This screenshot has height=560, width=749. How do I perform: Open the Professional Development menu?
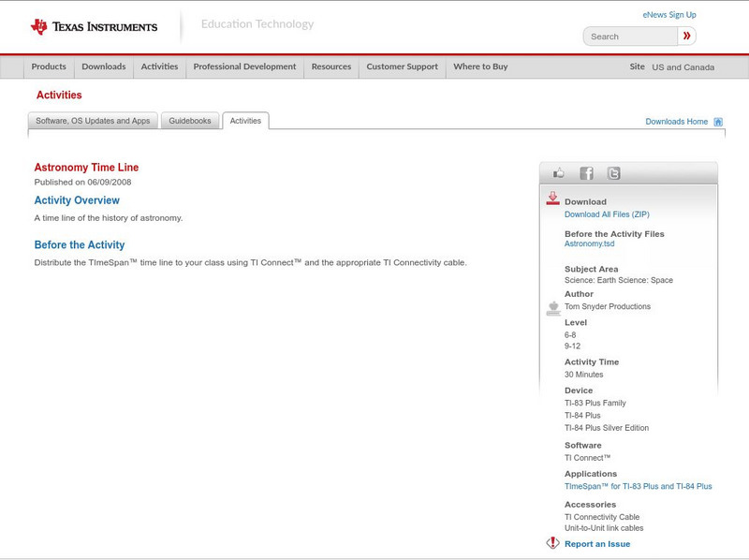244,67
